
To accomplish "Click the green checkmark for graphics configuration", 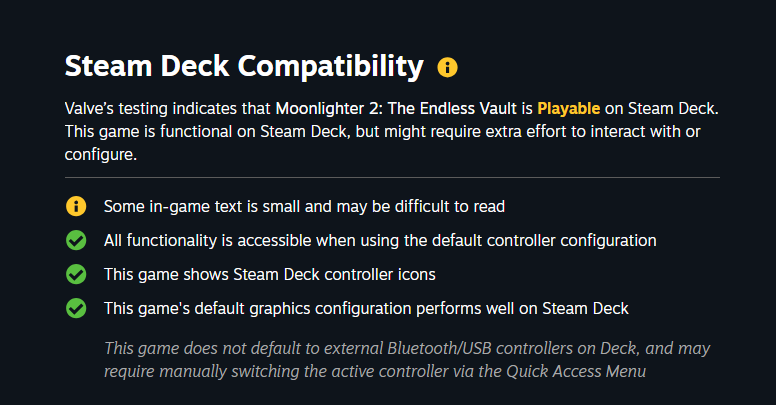I will point(76,308).
